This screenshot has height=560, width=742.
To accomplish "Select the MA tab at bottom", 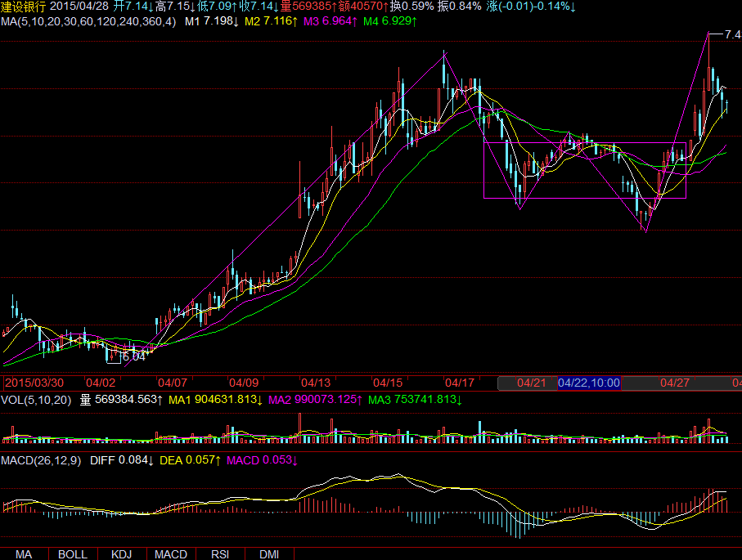I will pos(24,554).
